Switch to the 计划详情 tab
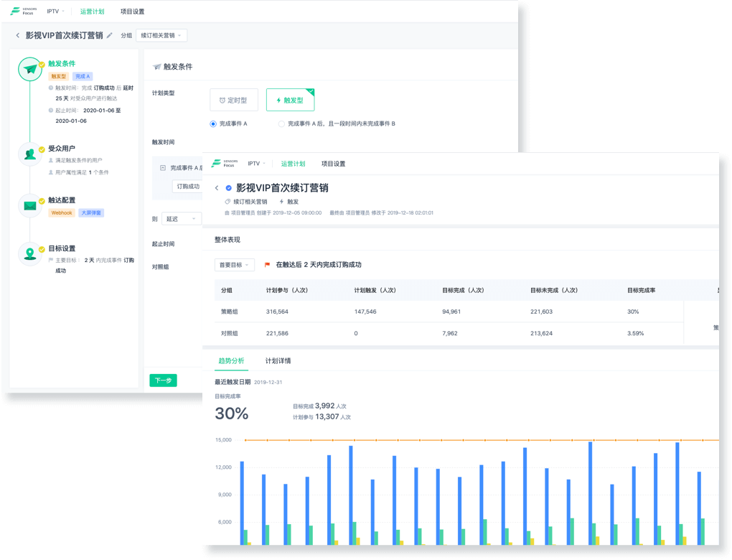The width and height of the screenshot is (732, 560). (x=278, y=360)
